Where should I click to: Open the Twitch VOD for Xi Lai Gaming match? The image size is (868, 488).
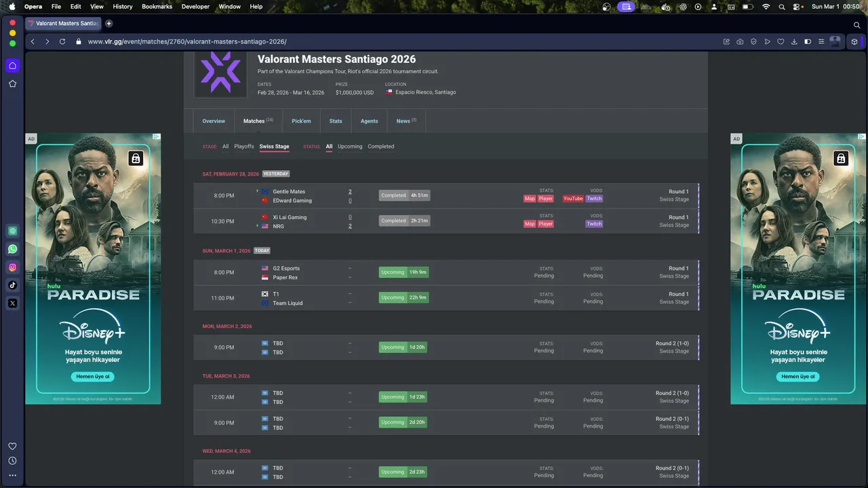tap(594, 224)
